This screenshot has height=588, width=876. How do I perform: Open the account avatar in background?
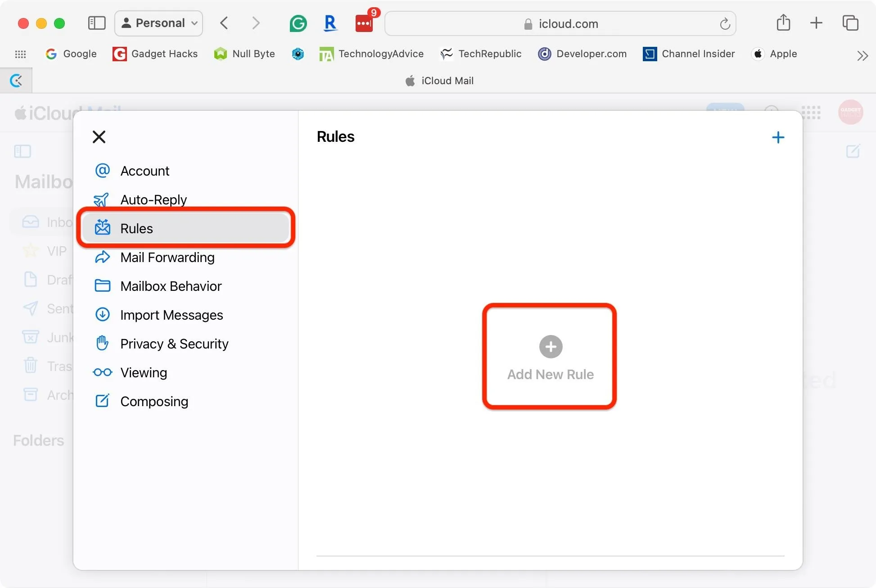coord(850,112)
